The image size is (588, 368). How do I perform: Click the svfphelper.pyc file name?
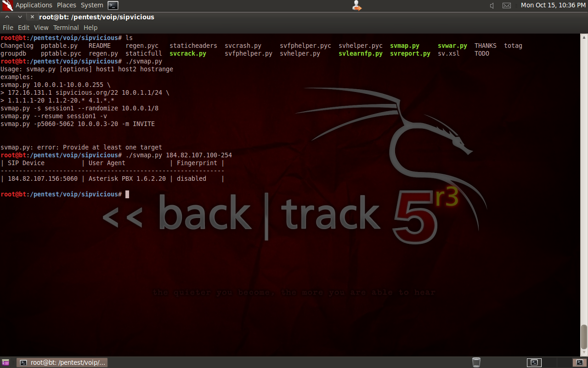coord(305,46)
